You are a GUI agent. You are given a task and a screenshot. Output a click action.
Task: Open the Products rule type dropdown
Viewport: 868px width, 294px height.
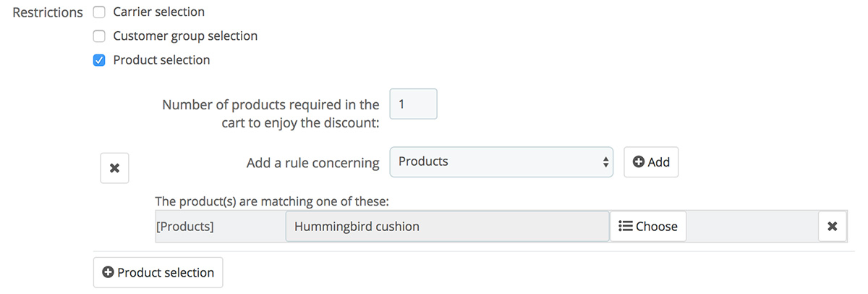[501, 162]
